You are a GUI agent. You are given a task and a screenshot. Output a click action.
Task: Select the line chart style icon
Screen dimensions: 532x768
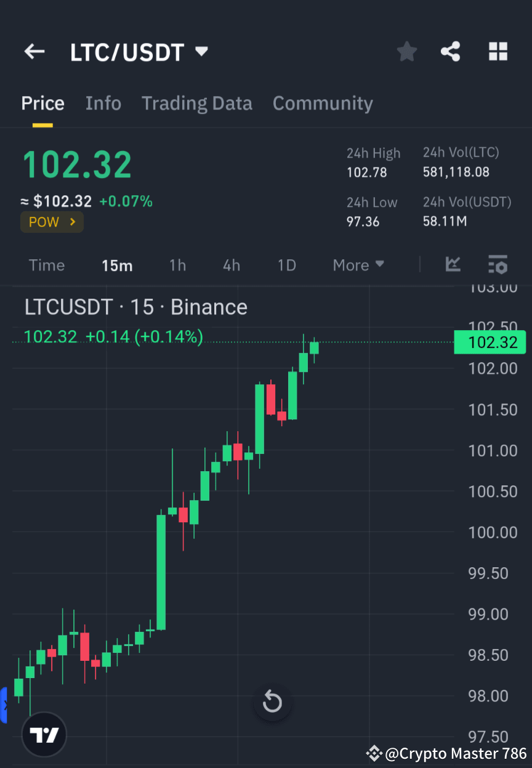453,265
